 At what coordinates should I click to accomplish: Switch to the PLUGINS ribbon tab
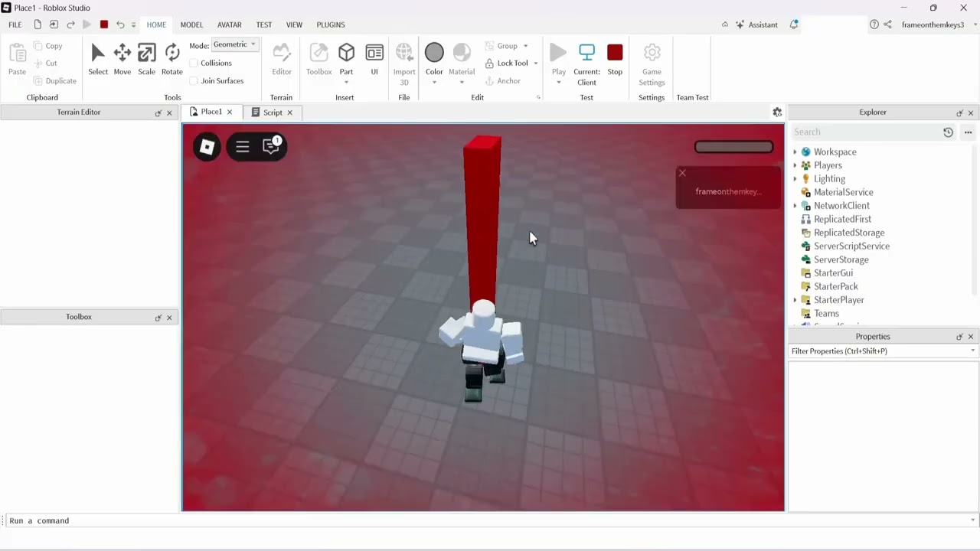click(331, 24)
